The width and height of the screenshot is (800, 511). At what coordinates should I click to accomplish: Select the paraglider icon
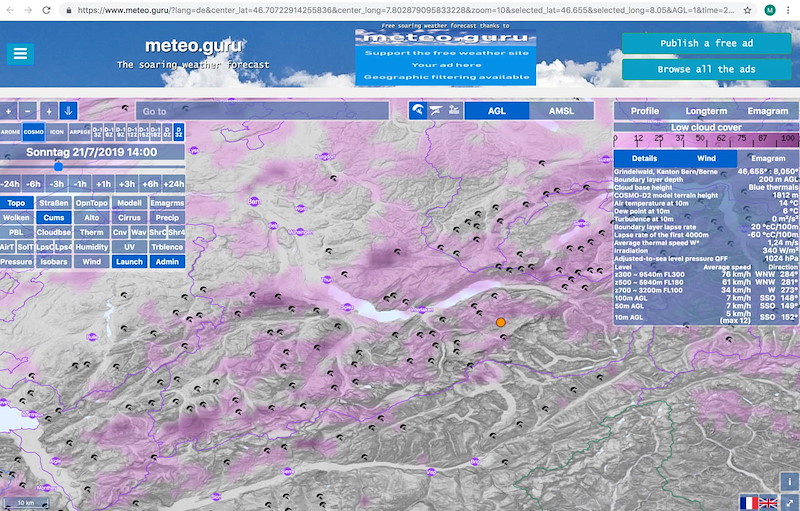[x=417, y=111]
